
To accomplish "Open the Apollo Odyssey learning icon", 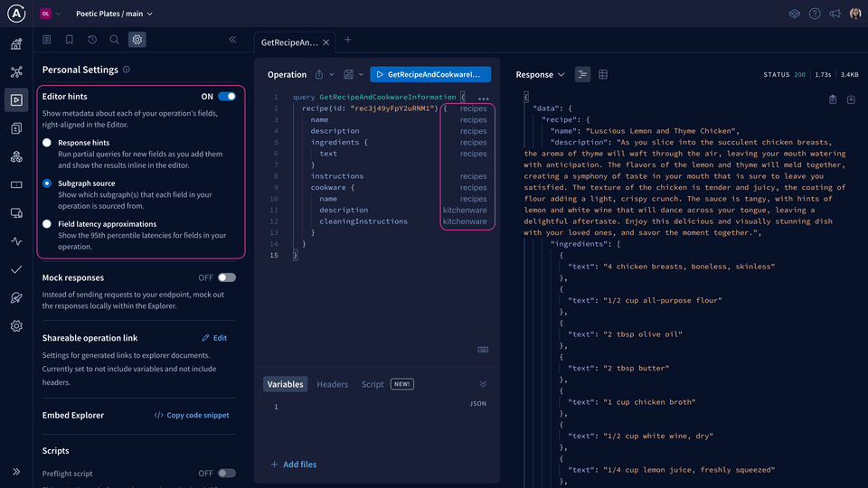I will [795, 14].
